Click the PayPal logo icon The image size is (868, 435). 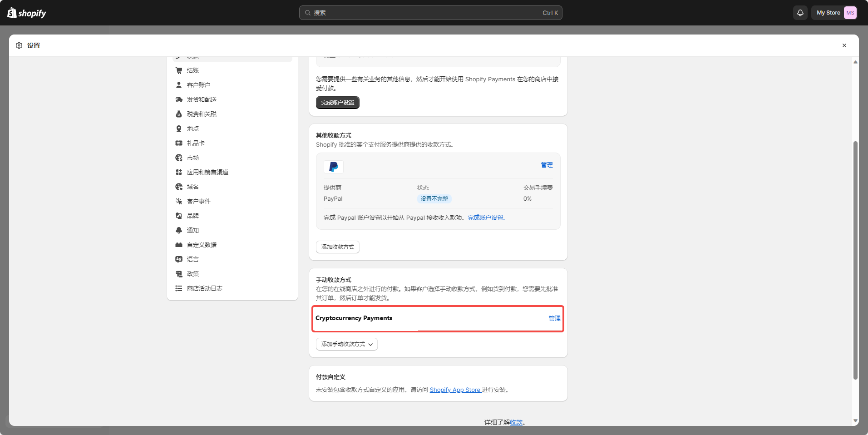(x=334, y=167)
